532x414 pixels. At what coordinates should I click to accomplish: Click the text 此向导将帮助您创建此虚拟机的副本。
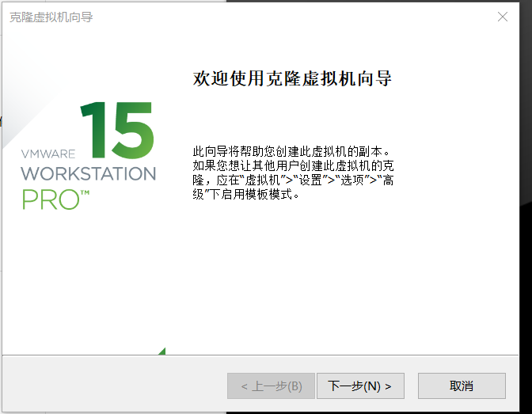pos(292,151)
